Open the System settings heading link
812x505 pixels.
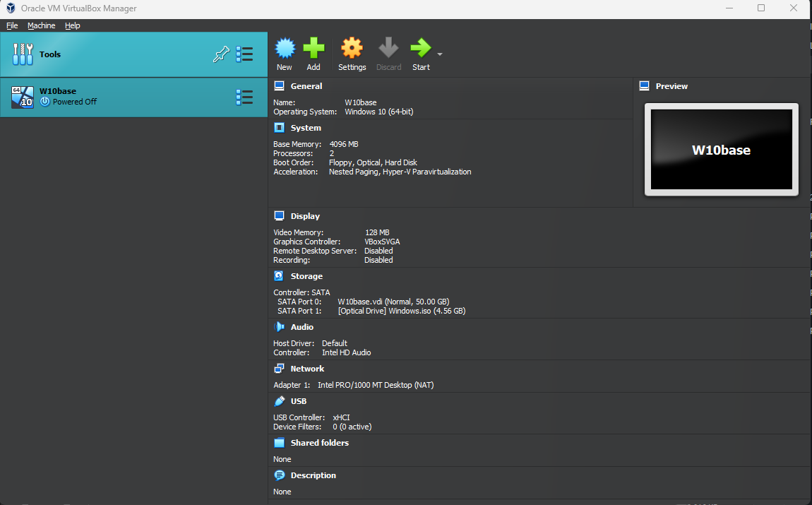306,127
